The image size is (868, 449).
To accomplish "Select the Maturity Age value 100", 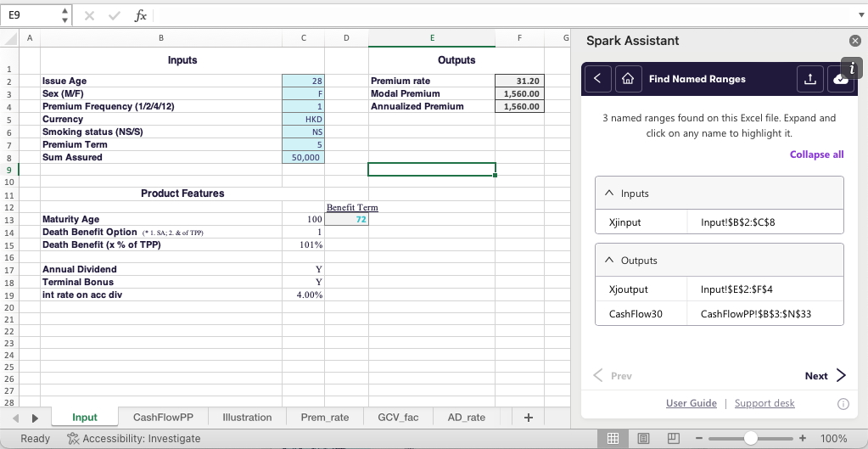I will (303, 220).
